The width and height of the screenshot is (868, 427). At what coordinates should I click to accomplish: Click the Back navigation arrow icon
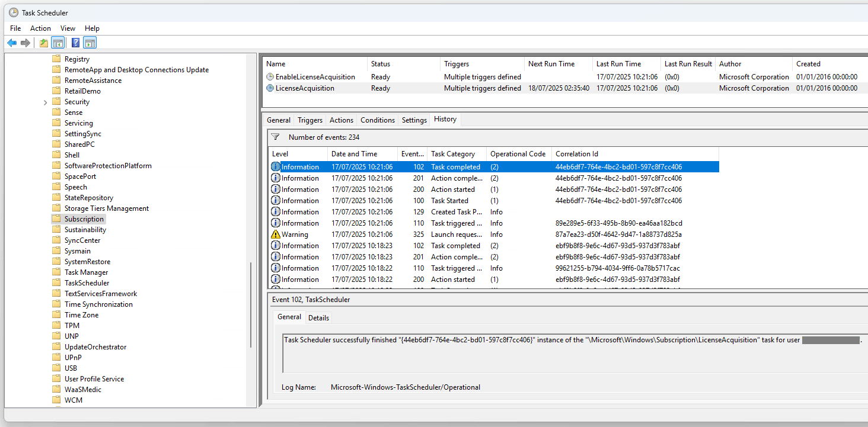[12, 42]
